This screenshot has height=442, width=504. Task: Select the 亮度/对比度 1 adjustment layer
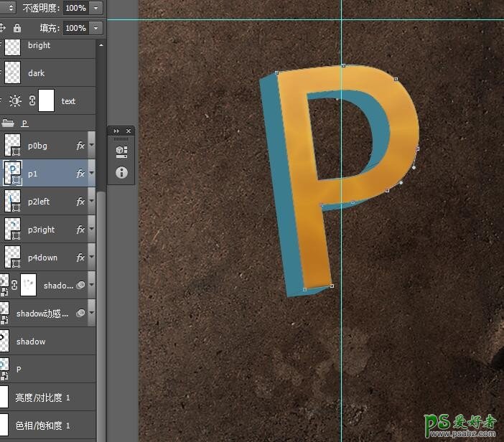click(x=43, y=398)
